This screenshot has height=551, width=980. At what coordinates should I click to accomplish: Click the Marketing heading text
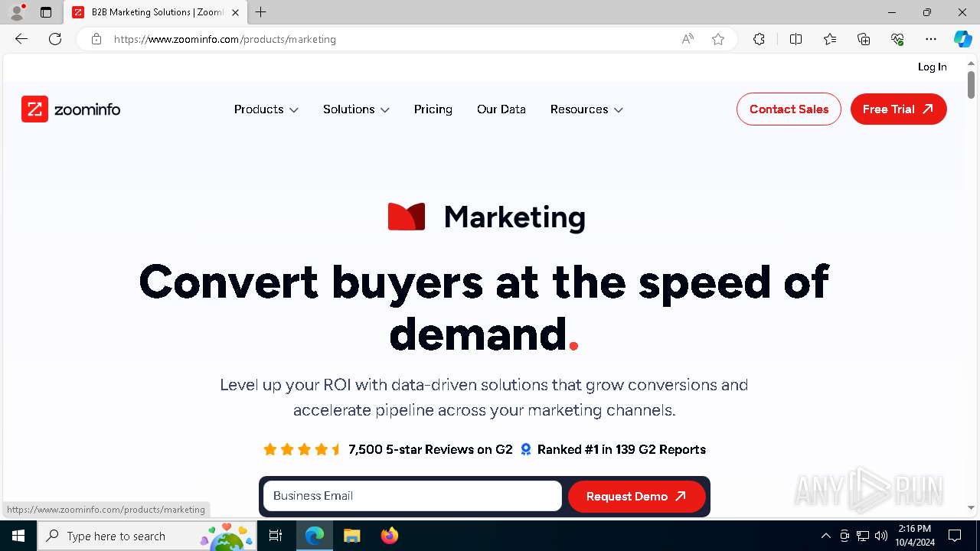point(514,217)
